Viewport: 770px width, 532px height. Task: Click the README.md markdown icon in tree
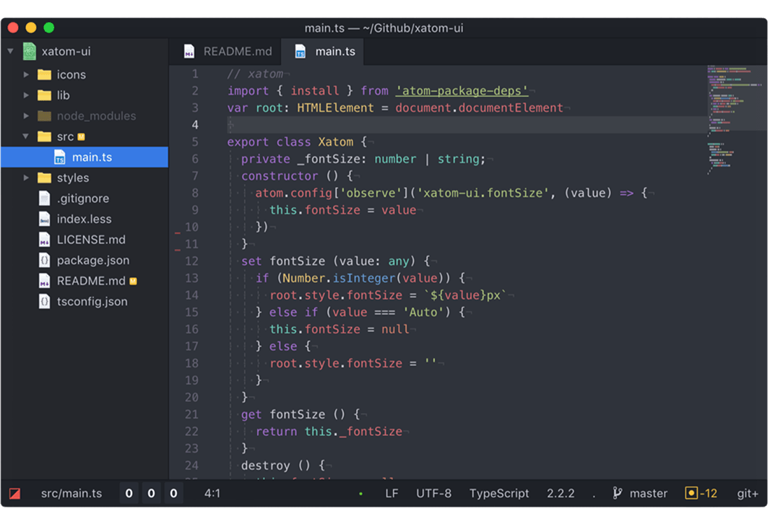44,281
